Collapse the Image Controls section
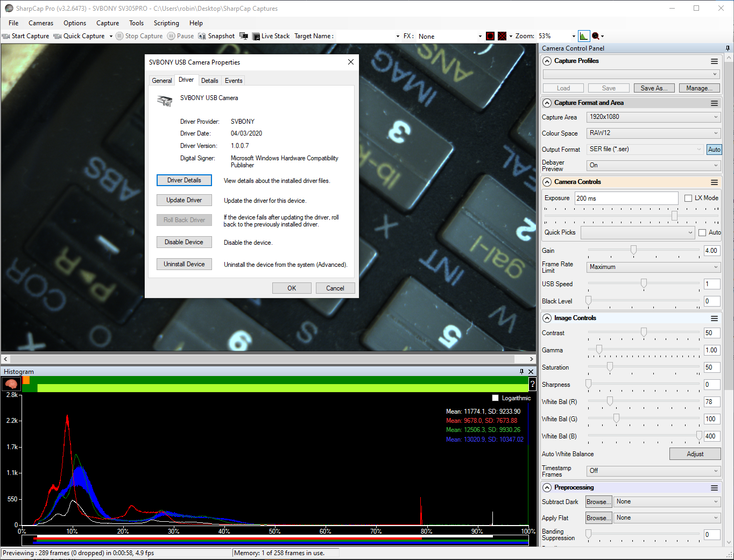 pos(547,318)
